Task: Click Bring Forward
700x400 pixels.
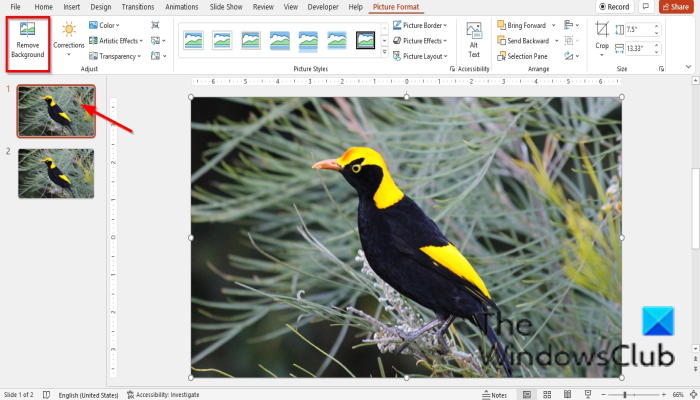Action: [x=521, y=25]
